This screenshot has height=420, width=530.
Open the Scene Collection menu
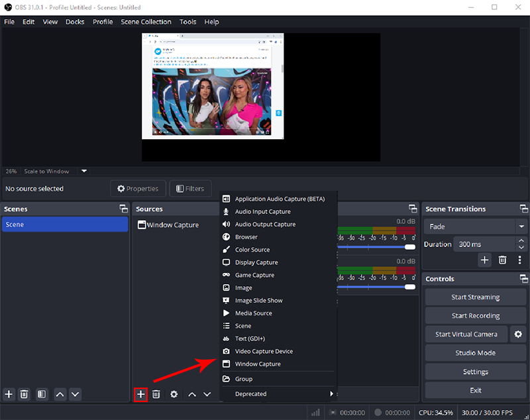pyautogui.click(x=146, y=22)
